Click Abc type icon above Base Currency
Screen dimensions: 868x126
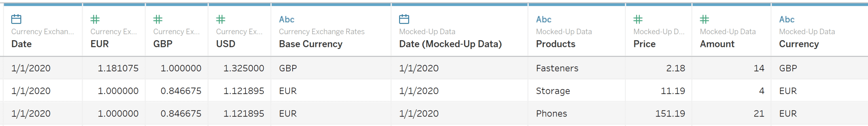[287, 19]
